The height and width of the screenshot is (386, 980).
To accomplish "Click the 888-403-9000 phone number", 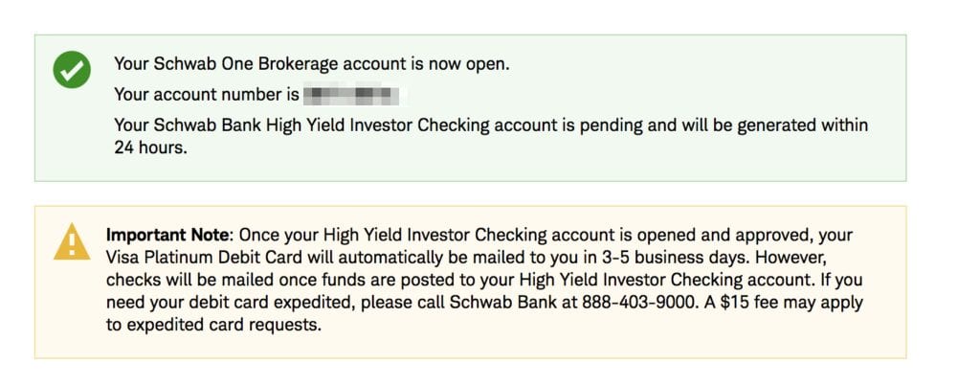I will coord(635,303).
